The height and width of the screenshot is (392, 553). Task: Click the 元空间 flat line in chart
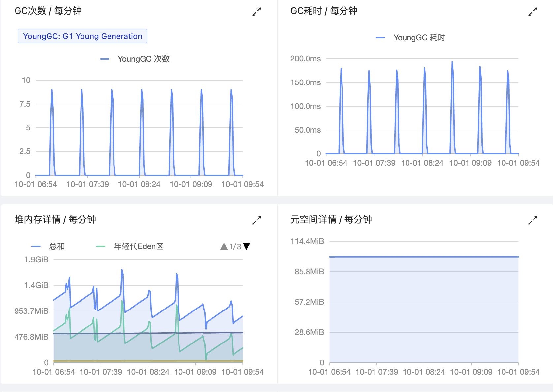[x=424, y=257]
